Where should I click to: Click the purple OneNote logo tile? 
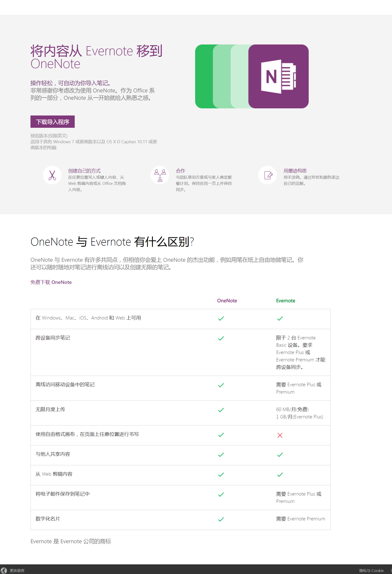click(x=278, y=76)
